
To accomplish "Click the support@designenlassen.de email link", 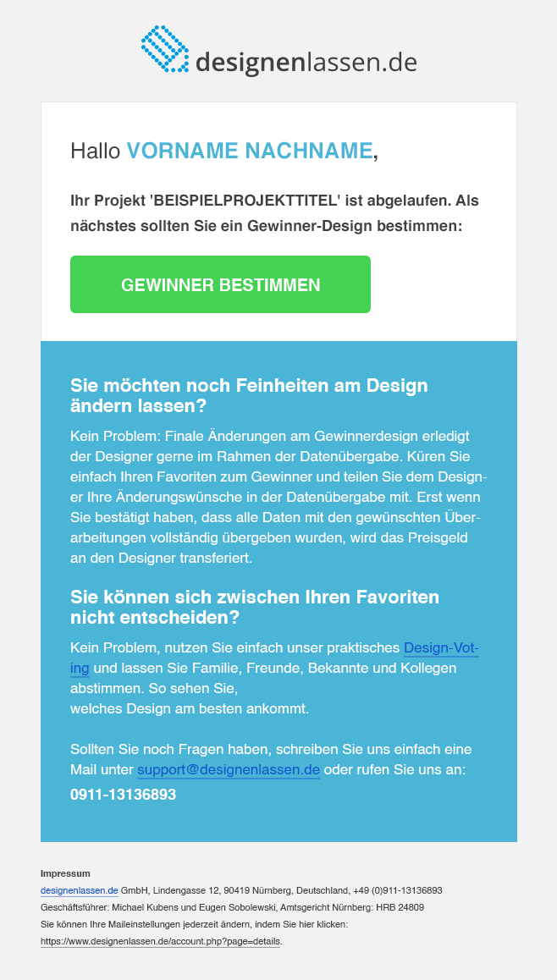I will [x=229, y=769].
